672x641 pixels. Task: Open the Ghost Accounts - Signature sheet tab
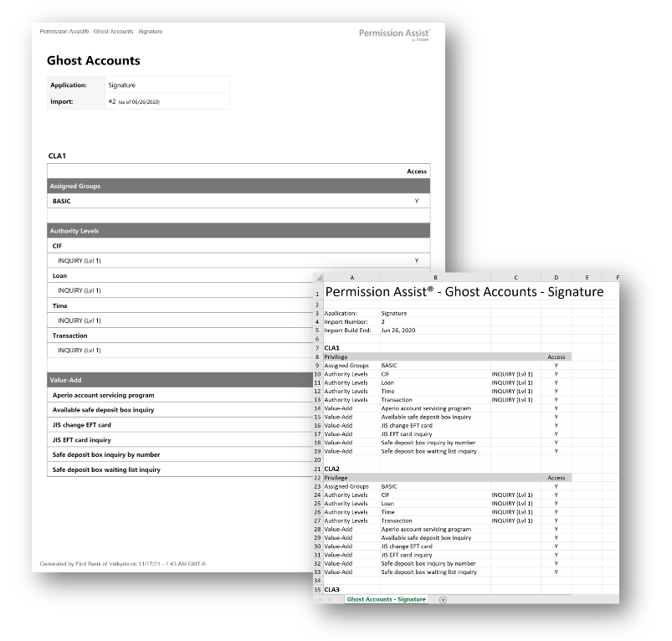[386, 599]
